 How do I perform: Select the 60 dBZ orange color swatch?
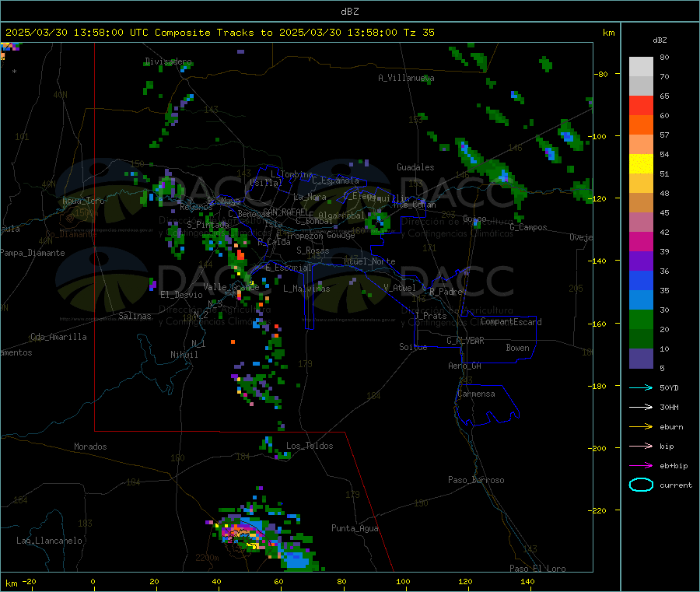point(641,125)
